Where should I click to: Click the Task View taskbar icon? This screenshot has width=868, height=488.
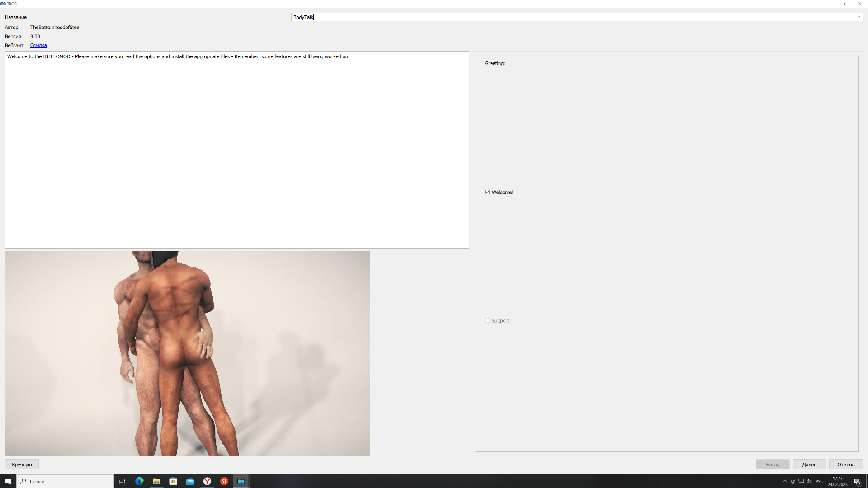[x=122, y=481]
